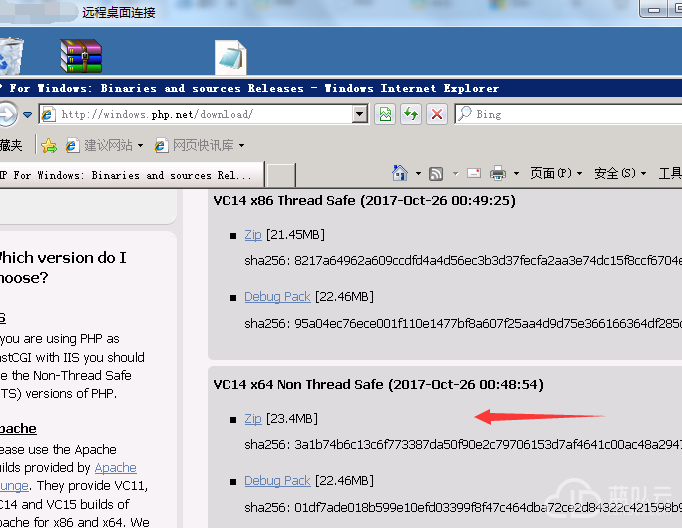Screen dimensions: 682x528
Task: Open the Apache Lounge link in sidebar
Action: point(115,468)
